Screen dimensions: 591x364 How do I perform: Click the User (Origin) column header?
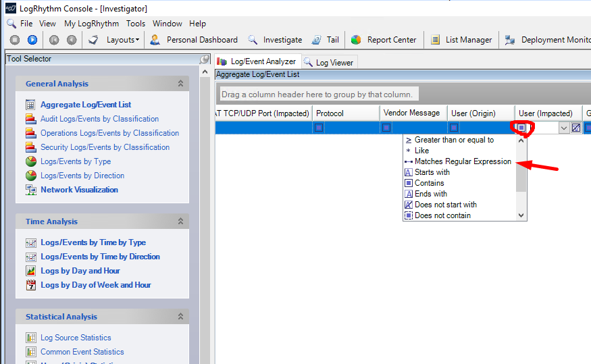point(481,113)
